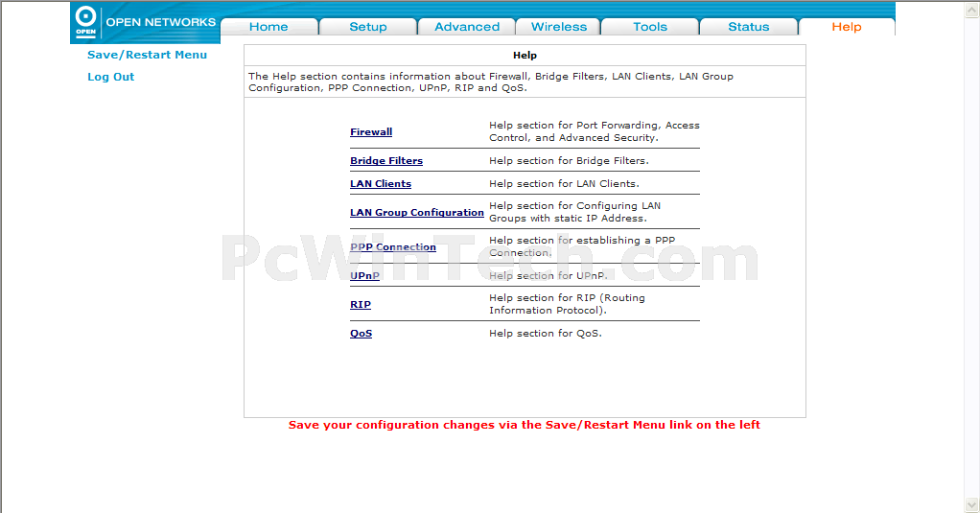Screen dimensions: 980x513
Task: Click 'Help section for Configuring LAN Groups' description
Action: tap(574, 212)
